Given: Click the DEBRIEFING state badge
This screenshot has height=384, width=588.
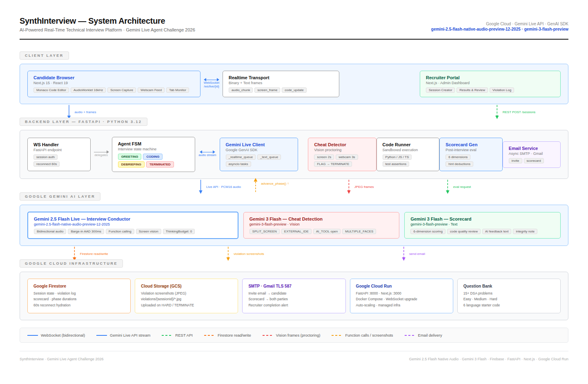Looking at the screenshot, I should pyautogui.click(x=131, y=165).
